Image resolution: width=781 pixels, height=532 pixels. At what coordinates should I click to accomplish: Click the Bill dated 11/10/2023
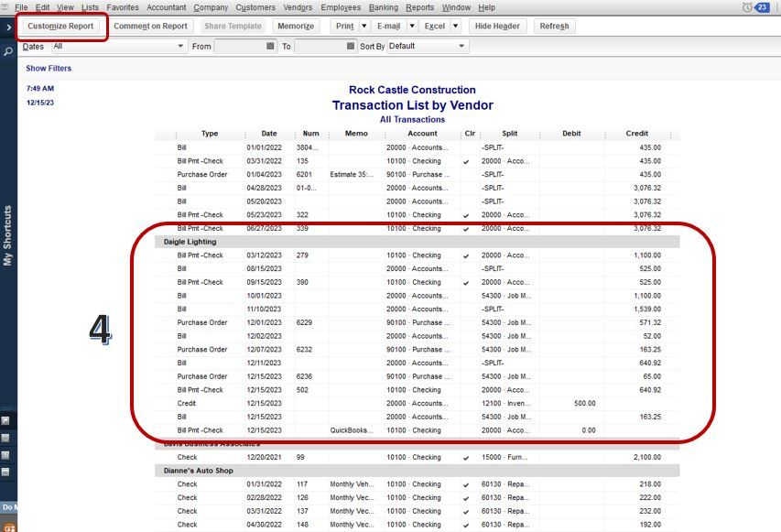tap(417, 309)
